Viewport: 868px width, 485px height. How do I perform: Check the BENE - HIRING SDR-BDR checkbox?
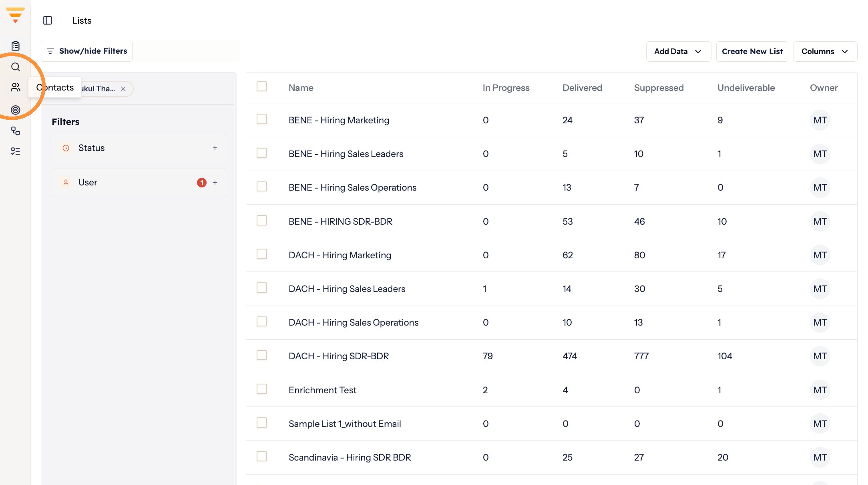262,220
